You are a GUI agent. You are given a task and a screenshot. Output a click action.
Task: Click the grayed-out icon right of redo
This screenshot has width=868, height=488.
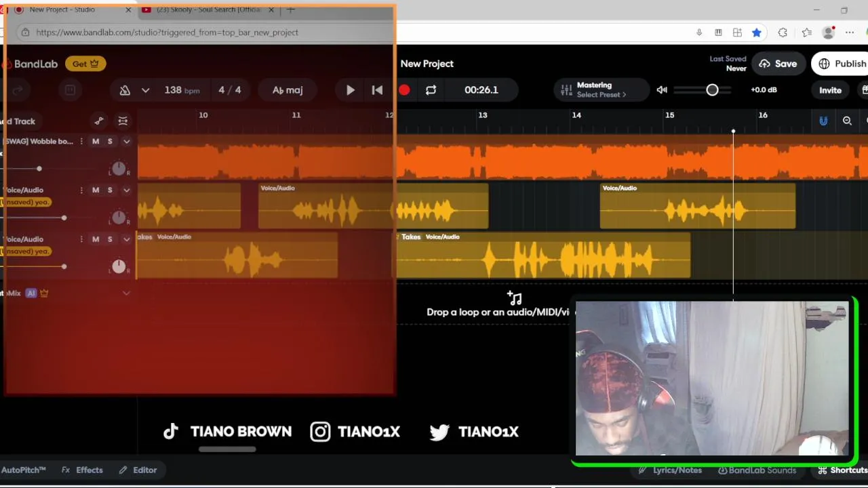(x=70, y=90)
